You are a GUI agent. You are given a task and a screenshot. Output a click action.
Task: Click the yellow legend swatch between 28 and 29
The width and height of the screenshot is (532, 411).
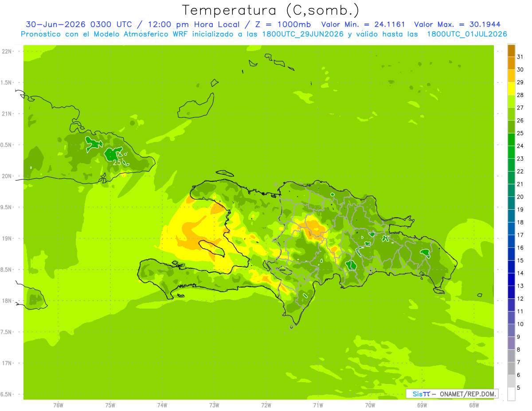[x=511, y=88]
